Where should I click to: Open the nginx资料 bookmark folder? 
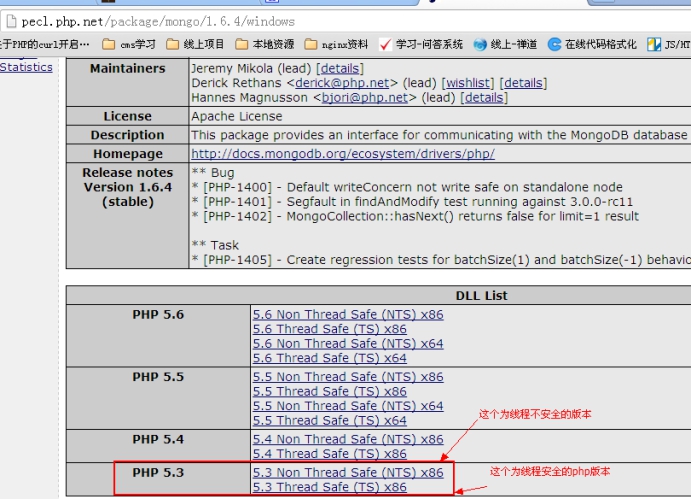click(x=336, y=45)
